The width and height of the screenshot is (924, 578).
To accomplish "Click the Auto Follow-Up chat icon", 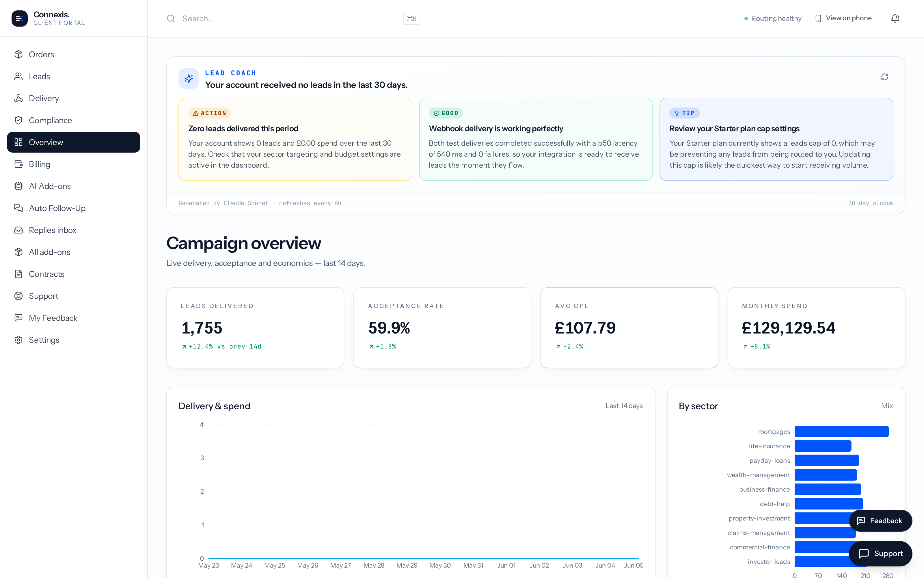I will (x=18, y=208).
